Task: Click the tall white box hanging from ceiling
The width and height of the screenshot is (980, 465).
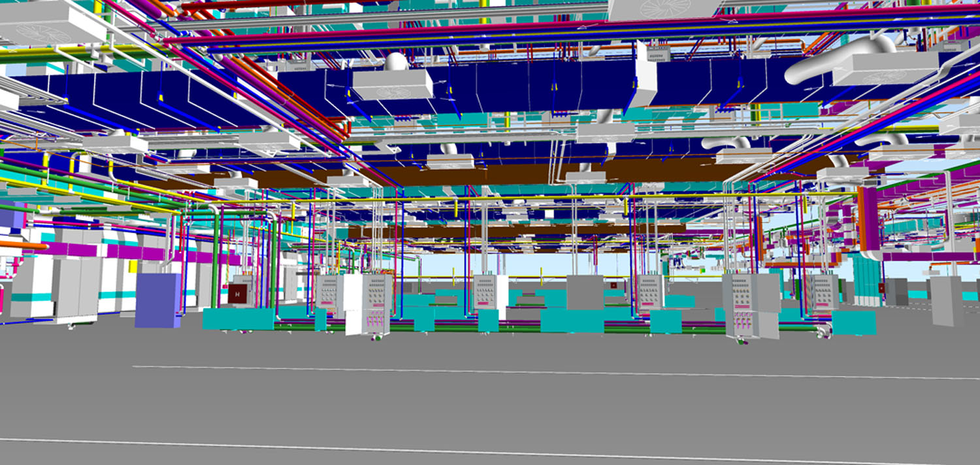Action: click(x=646, y=75)
